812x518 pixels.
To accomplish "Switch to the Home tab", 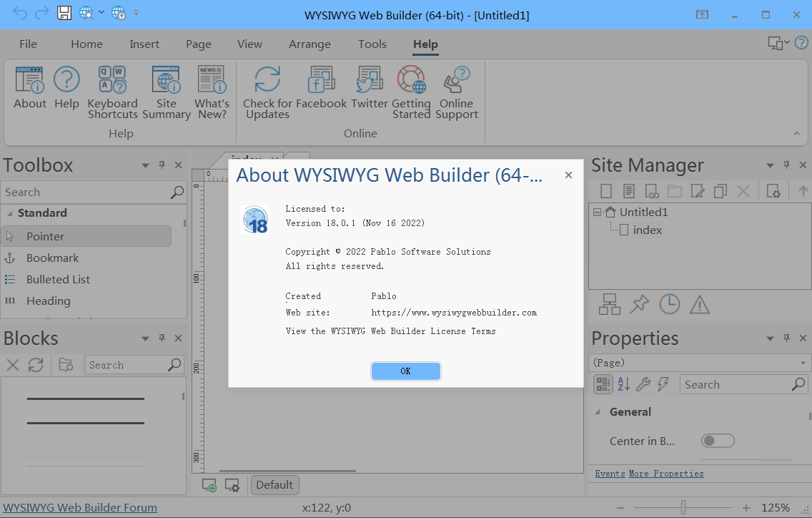I will click(x=86, y=44).
